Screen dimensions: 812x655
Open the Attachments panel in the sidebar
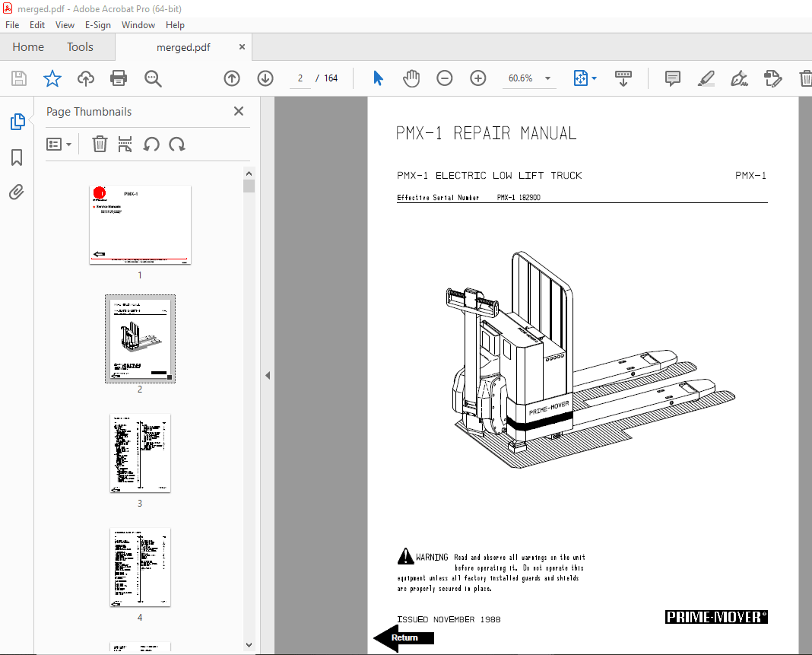click(x=17, y=192)
